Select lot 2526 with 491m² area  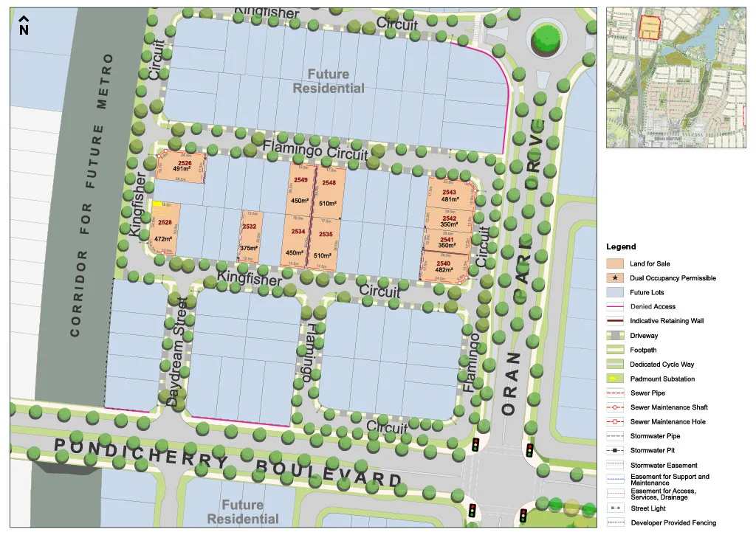click(x=181, y=168)
